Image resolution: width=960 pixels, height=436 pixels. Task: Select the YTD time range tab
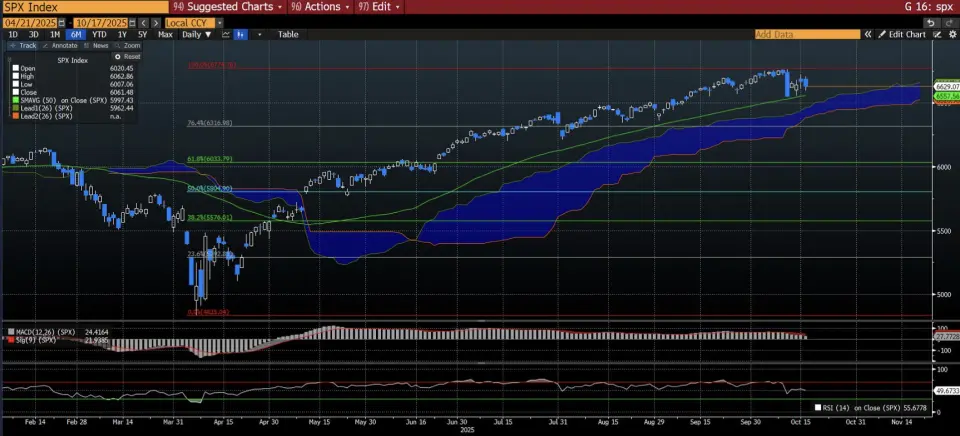tap(99, 34)
